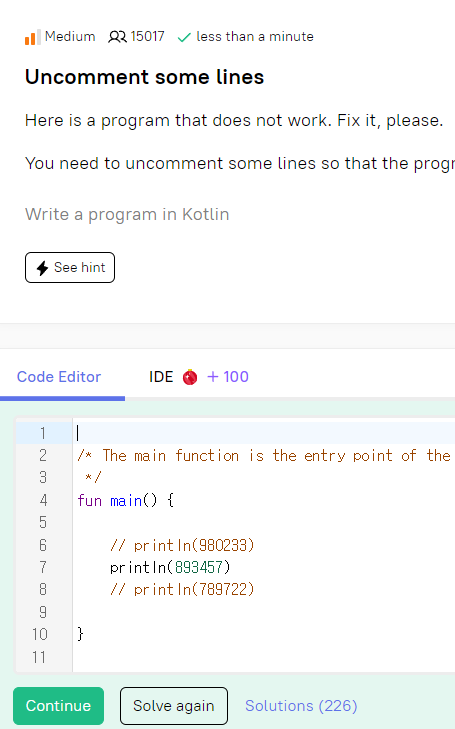Open the Solutions (226) link
The width and height of the screenshot is (455, 729).
pos(301,706)
